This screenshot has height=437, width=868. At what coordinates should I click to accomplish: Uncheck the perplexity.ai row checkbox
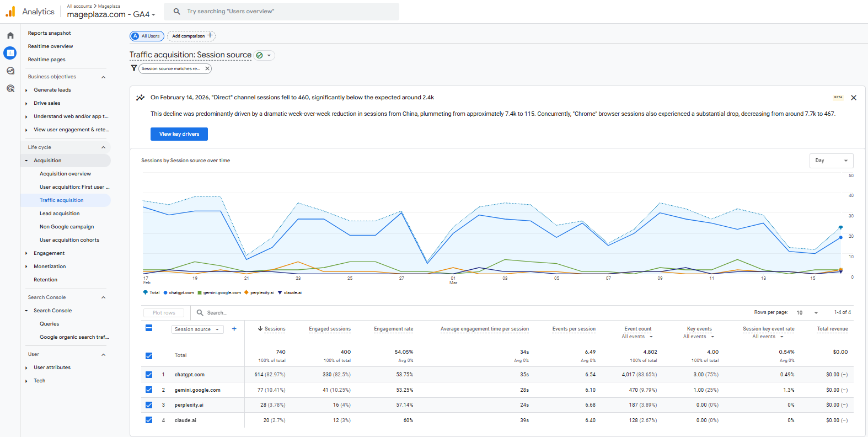(149, 405)
